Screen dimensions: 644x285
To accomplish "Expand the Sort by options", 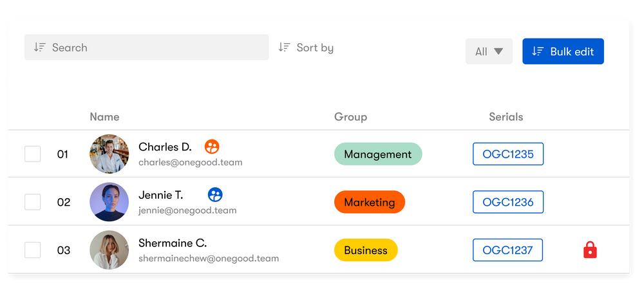I will coord(314,48).
